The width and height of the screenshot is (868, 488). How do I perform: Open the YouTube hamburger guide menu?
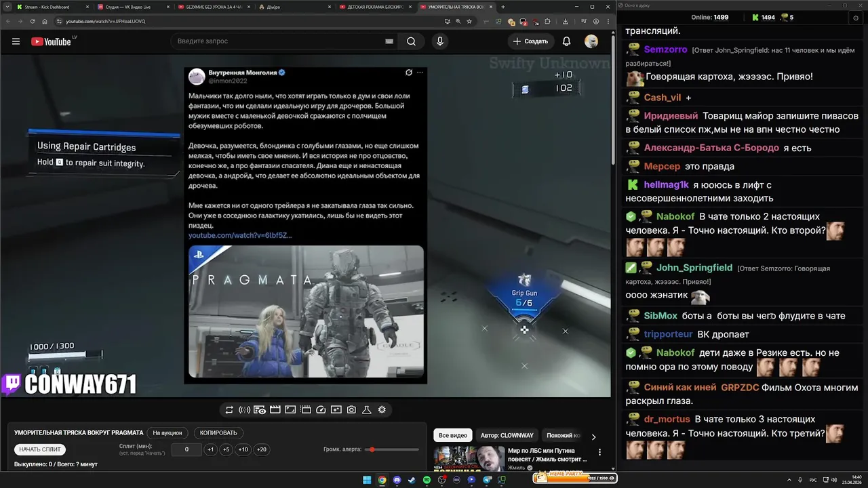[16, 41]
